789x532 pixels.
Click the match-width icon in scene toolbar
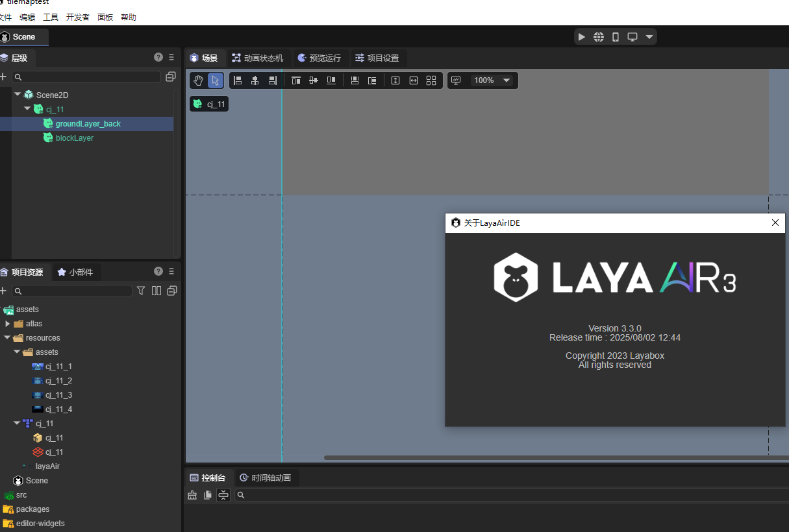tap(355, 80)
